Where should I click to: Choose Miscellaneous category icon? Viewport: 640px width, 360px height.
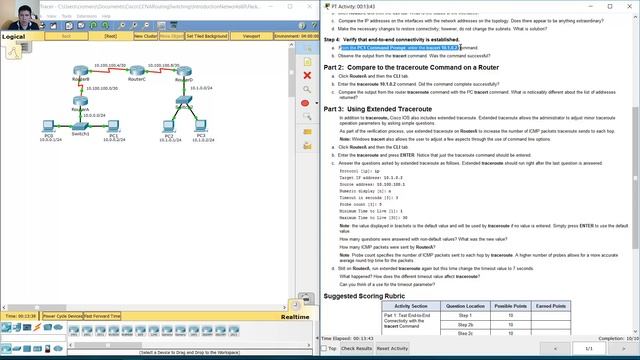coord(48,327)
